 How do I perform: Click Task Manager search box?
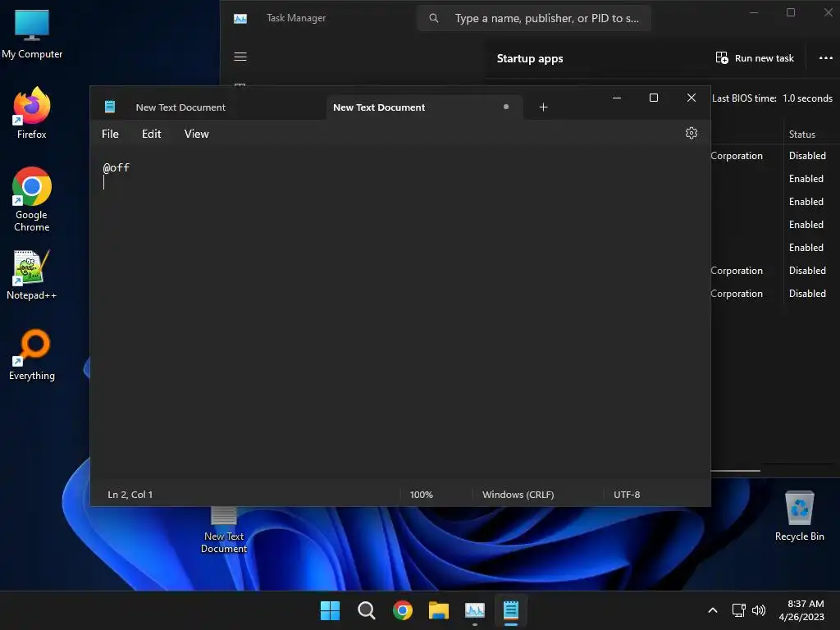pyautogui.click(x=534, y=18)
